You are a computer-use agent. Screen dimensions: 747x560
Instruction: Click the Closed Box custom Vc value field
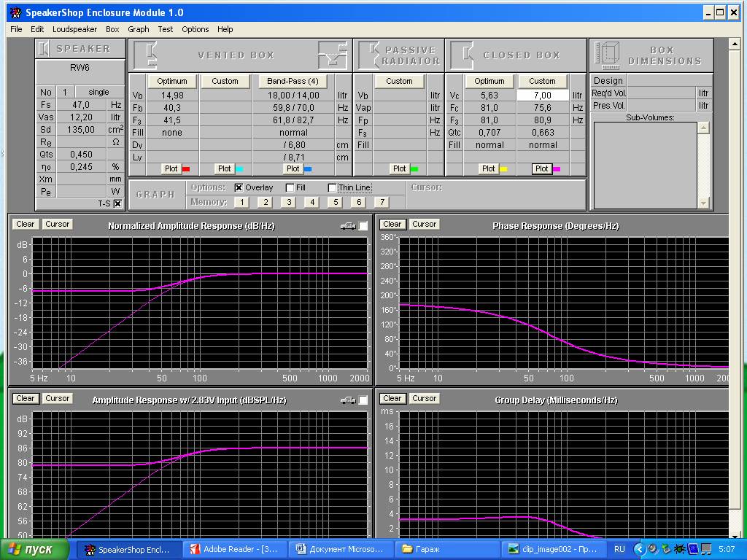coord(542,96)
